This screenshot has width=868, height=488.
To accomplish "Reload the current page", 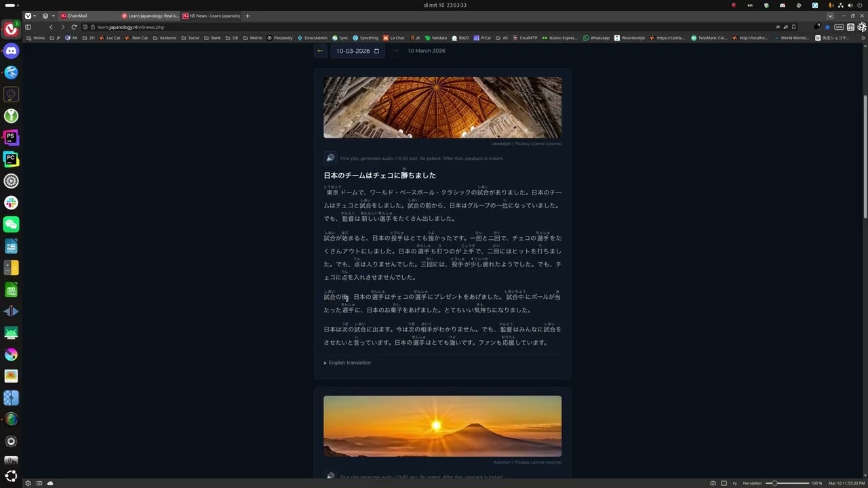I will click(75, 27).
